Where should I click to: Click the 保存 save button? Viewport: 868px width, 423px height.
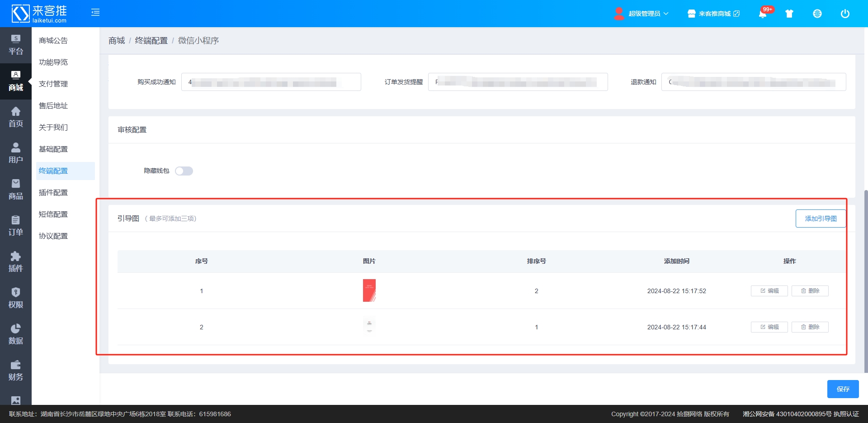[x=843, y=389]
